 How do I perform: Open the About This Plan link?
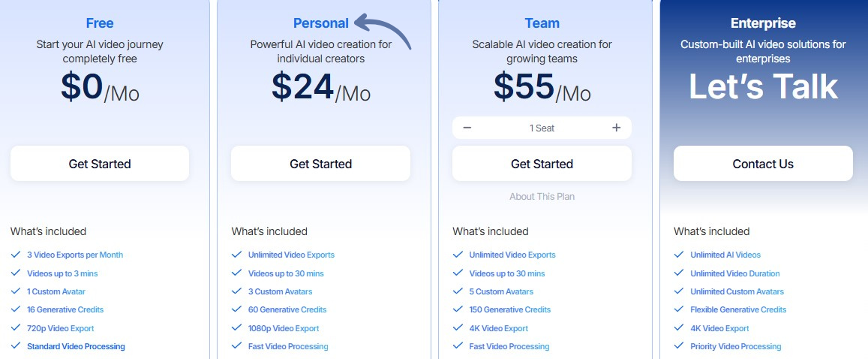(542, 197)
